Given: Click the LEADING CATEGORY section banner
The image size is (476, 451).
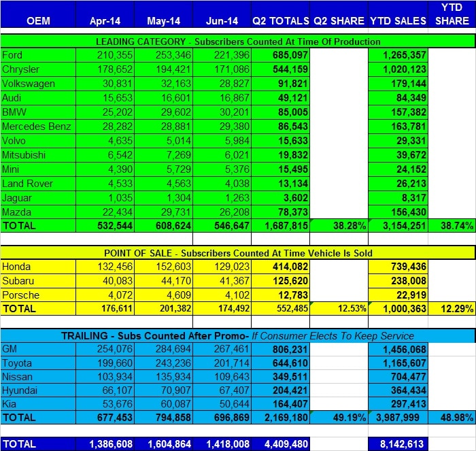Looking at the screenshot, I should [x=238, y=41].
